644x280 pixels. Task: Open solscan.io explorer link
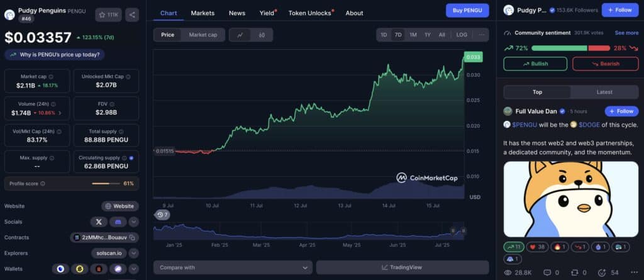coord(109,254)
